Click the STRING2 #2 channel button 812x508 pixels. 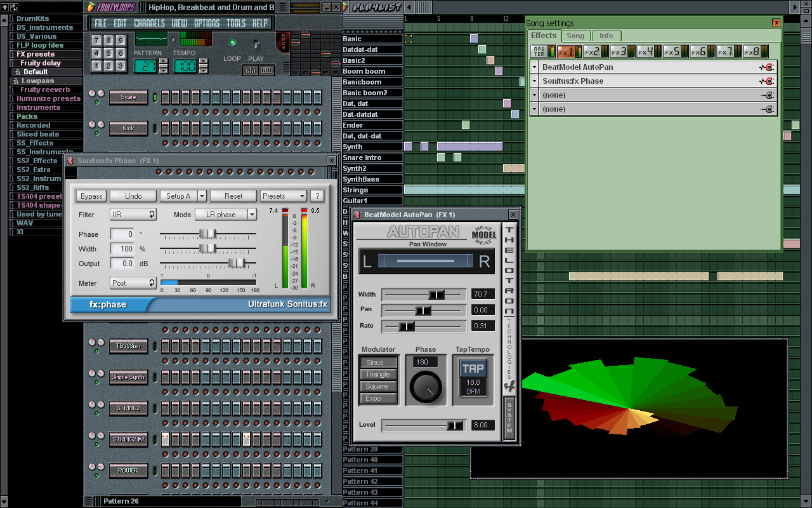pyautogui.click(x=128, y=439)
